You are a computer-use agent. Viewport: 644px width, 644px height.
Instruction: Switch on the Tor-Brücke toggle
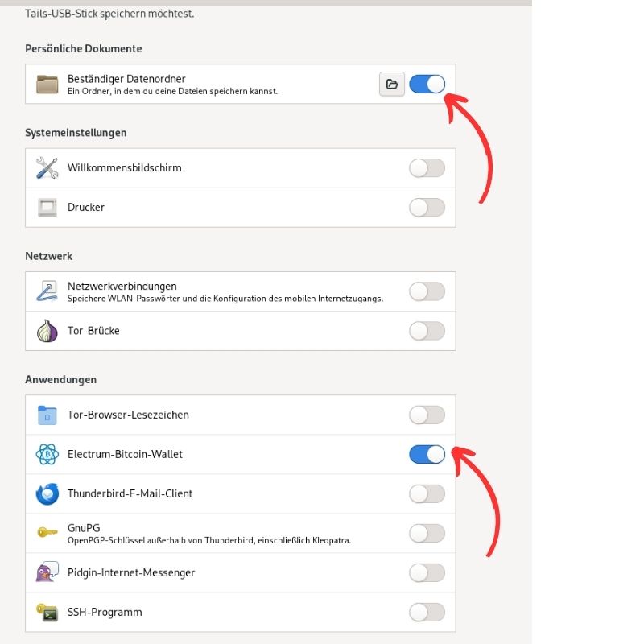click(x=427, y=331)
